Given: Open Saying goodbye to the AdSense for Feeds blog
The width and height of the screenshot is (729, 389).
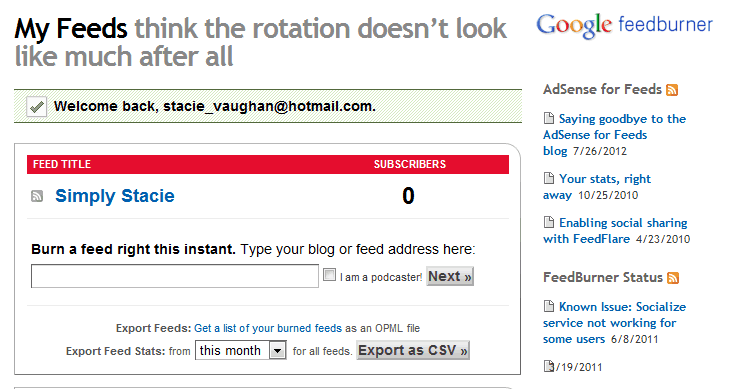Looking at the screenshot, I should coord(615,135).
